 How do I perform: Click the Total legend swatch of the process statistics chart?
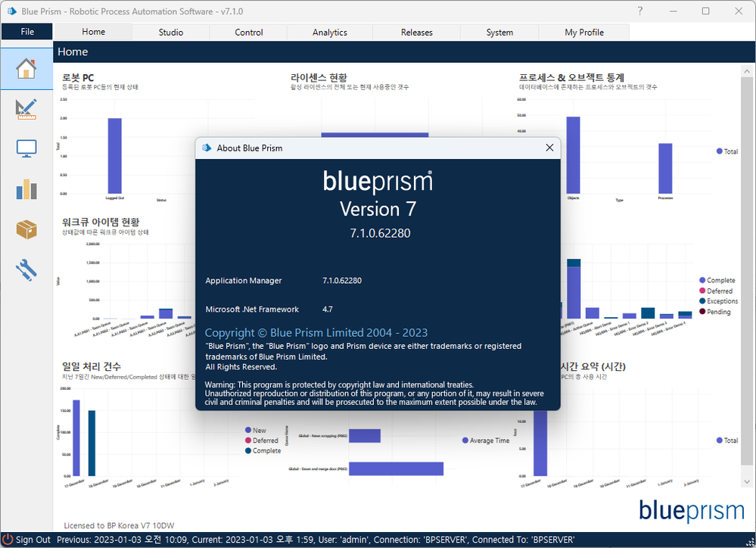click(720, 151)
